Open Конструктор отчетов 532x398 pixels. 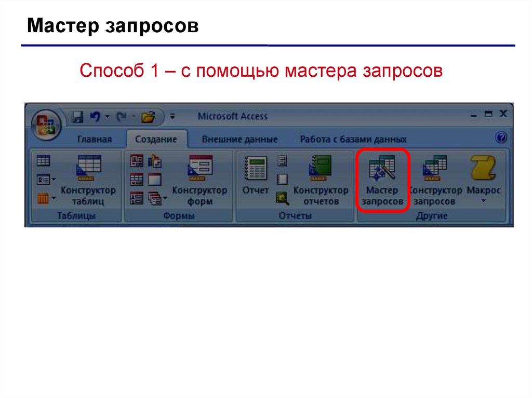tap(321, 180)
